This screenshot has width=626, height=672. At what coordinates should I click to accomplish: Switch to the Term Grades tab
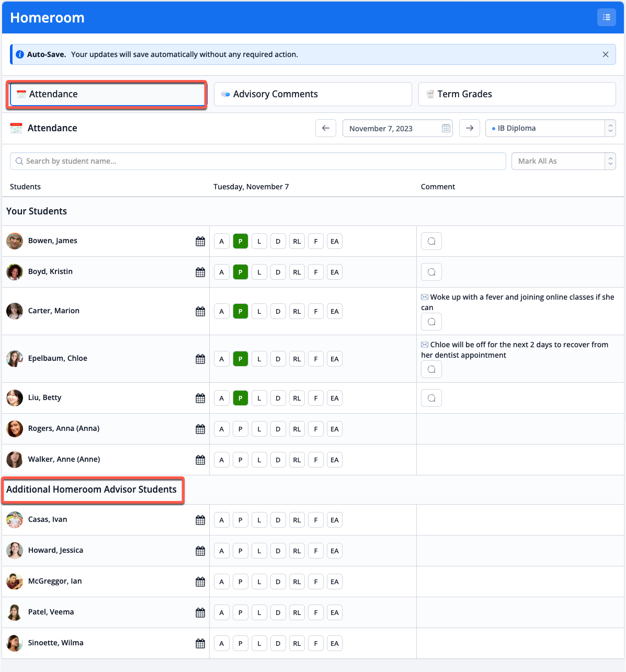tap(517, 94)
